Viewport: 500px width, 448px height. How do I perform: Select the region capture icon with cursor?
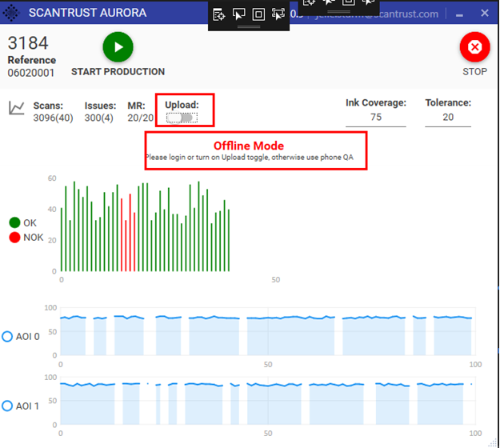(278, 14)
